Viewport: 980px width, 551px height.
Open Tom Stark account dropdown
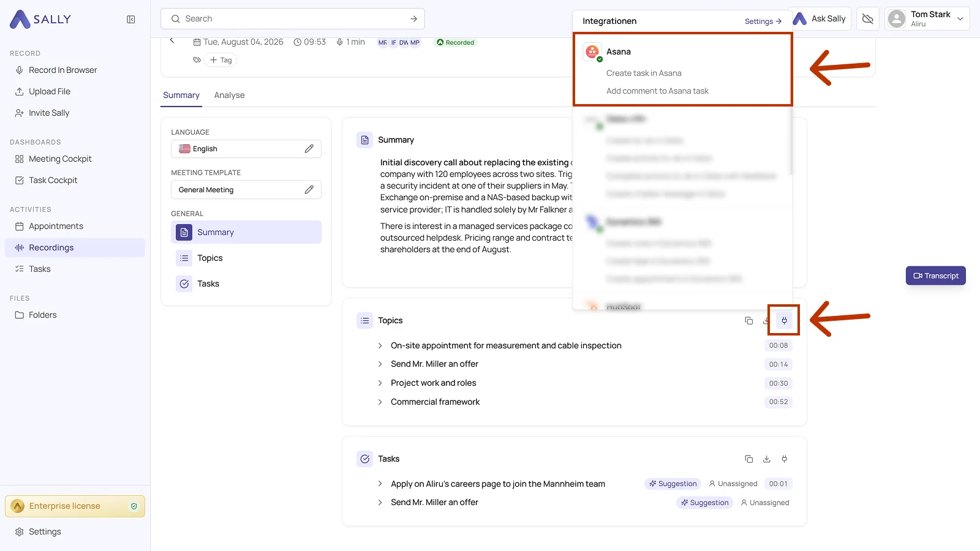[x=927, y=19]
